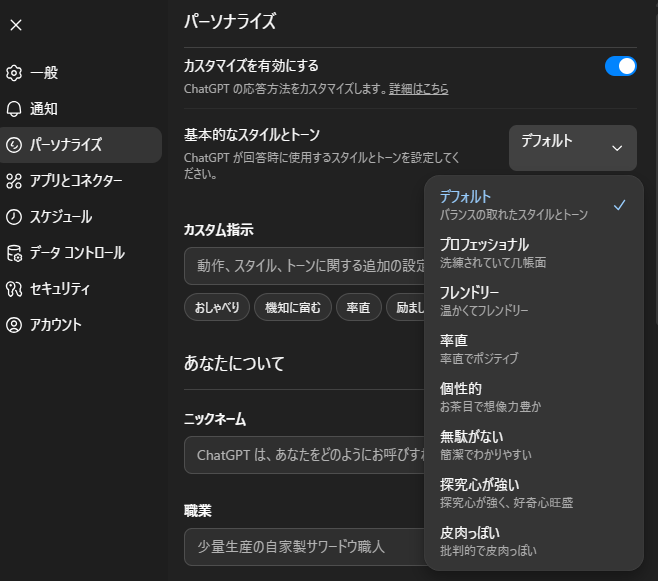Image resolution: width=658 pixels, height=581 pixels.
Task: Collapse the デフォルト style dropdown
Action: pos(573,148)
